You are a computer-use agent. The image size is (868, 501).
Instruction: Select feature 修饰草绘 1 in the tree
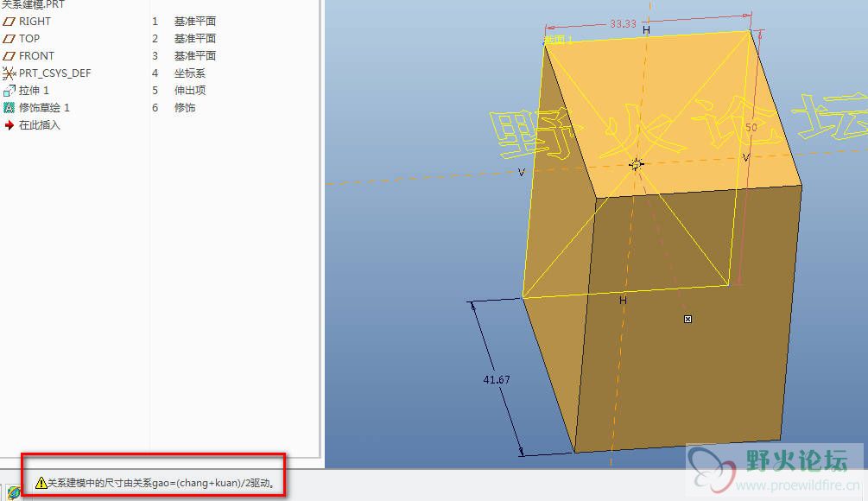coord(44,107)
